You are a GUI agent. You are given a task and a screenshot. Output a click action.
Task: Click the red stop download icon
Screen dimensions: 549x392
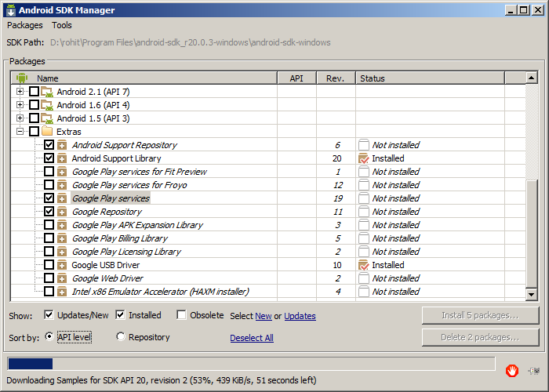(x=512, y=370)
